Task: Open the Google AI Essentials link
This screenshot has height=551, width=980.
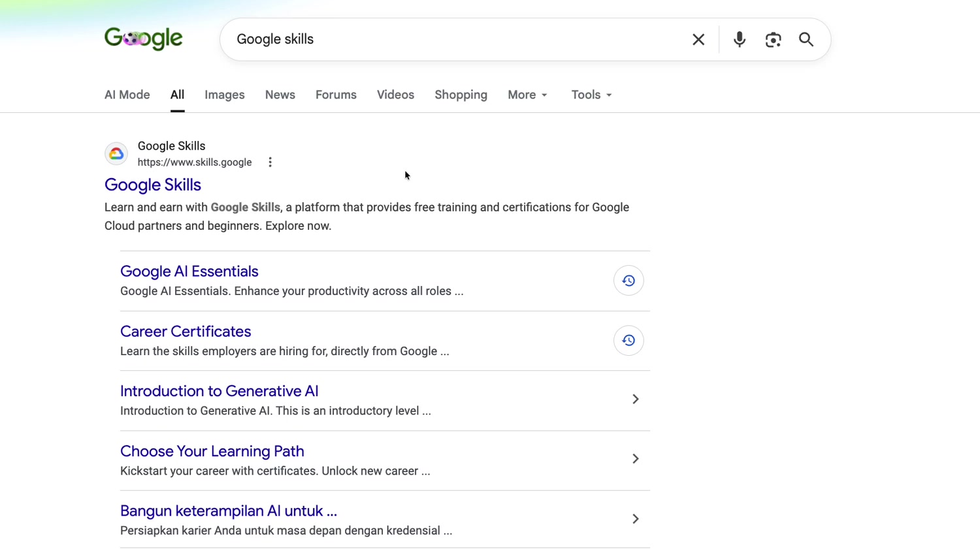Action: tap(189, 271)
